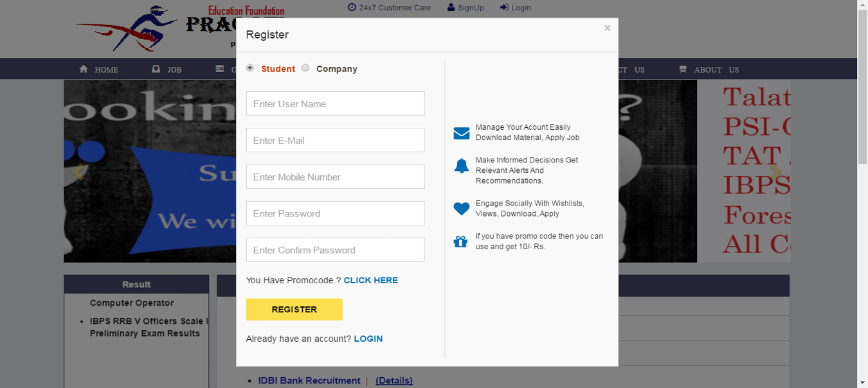
Task: Click the yellow REGISTER button
Action: click(x=294, y=309)
